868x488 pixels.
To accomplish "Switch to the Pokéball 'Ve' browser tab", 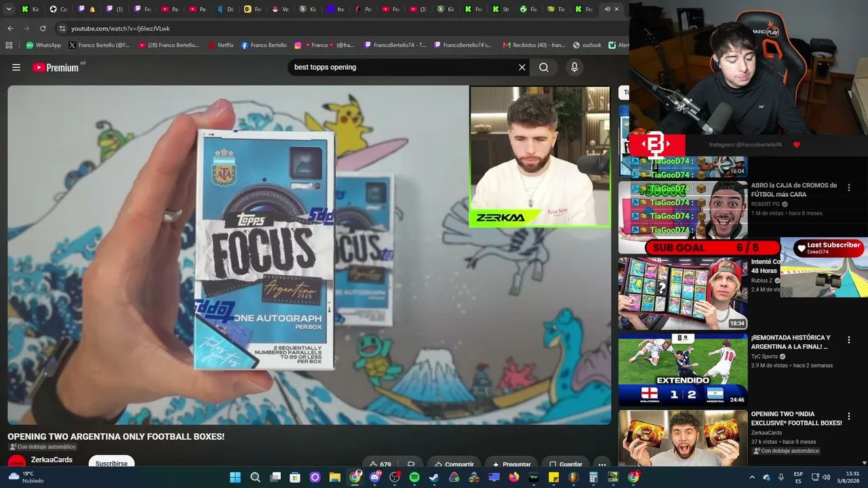I will point(281,9).
